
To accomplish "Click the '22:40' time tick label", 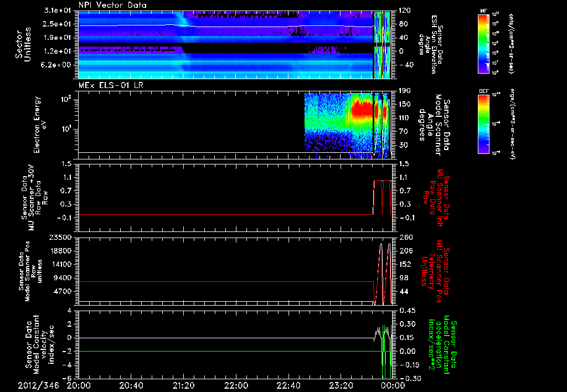I will (288, 386).
